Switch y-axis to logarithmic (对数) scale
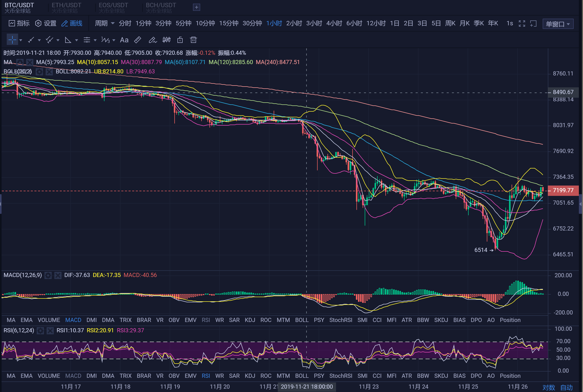Screen dimensions: 583x392 tap(549, 387)
